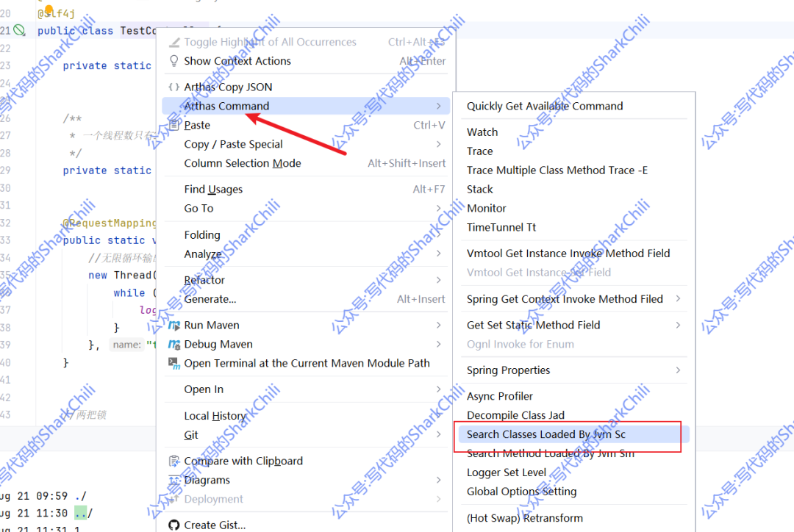
Task: Open the Local History entry
Action: [x=306, y=416]
